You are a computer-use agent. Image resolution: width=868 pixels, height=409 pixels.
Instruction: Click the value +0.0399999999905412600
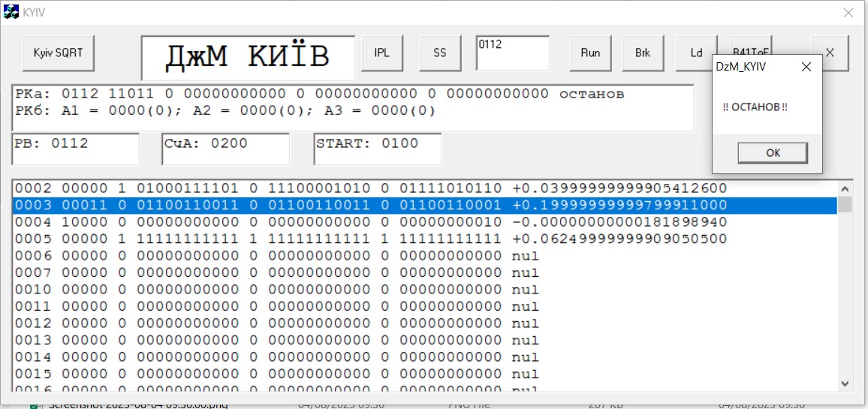(619, 188)
